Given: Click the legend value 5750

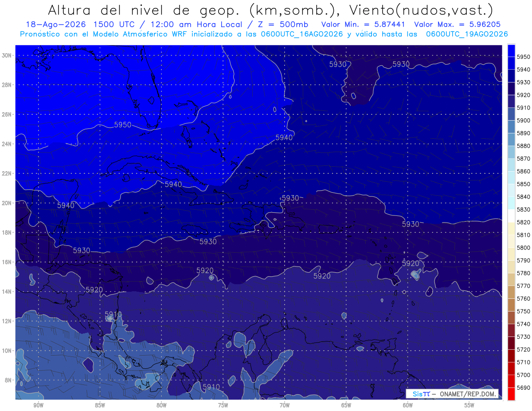Looking at the screenshot, I should pos(524,311).
